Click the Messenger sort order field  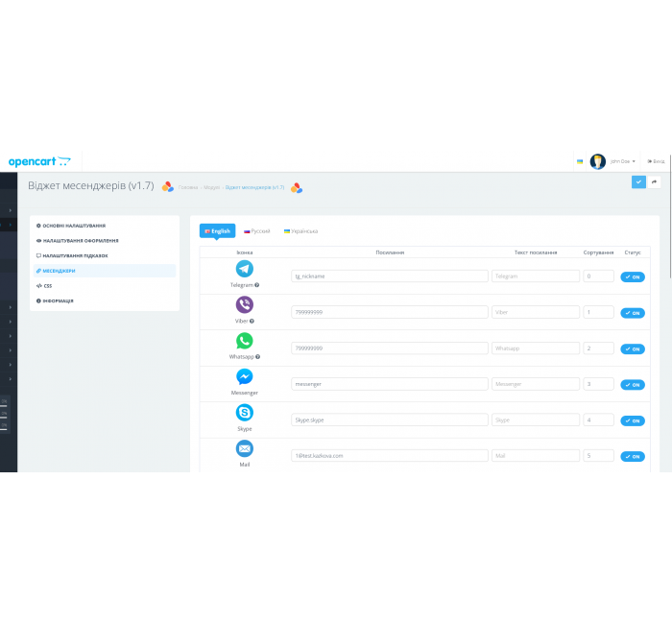tap(598, 384)
